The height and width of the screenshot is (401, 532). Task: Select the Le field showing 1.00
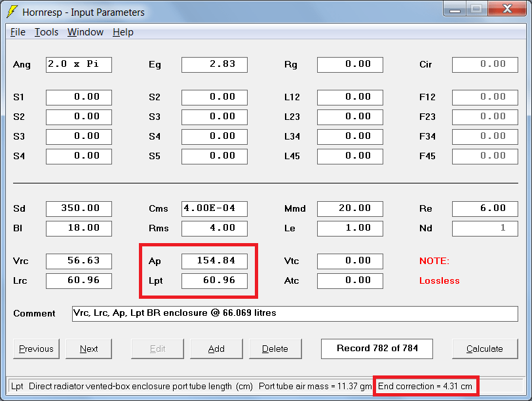tap(350, 229)
